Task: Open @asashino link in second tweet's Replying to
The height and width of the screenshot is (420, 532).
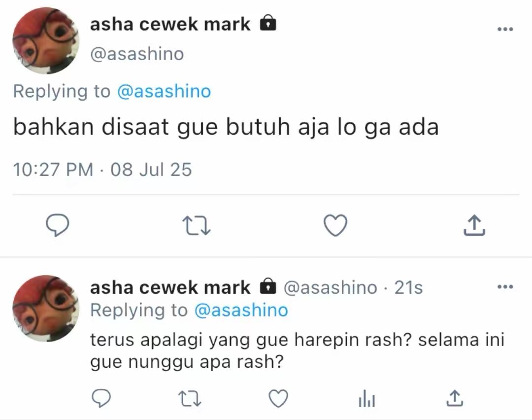Action: click(x=241, y=311)
